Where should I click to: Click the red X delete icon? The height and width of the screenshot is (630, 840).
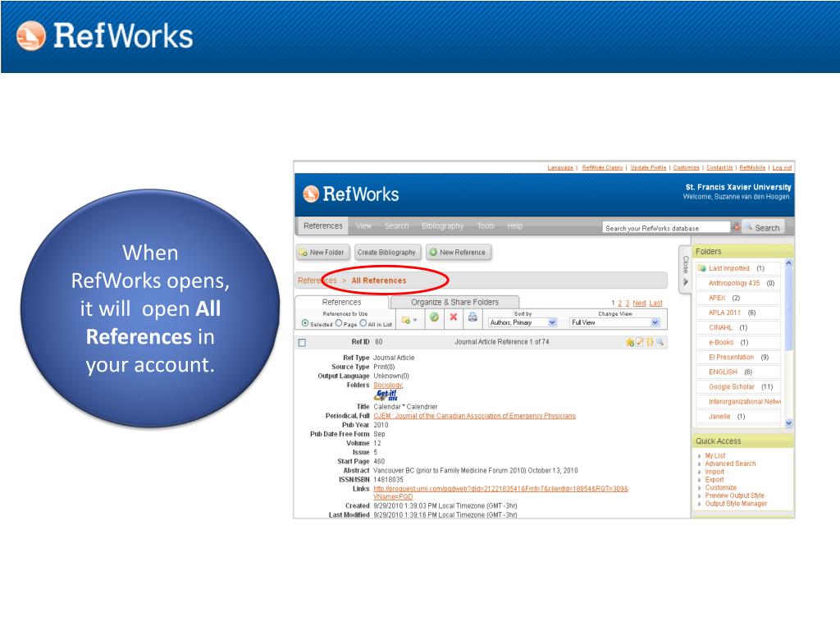tap(453, 317)
